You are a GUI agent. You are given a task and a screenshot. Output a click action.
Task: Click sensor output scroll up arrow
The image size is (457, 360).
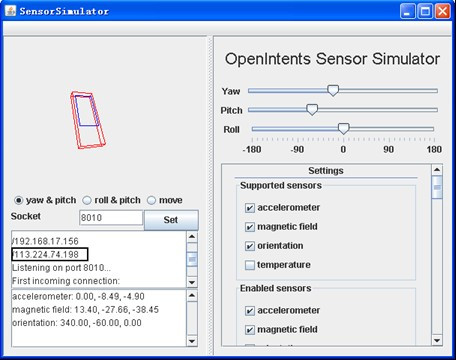click(x=192, y=295)
